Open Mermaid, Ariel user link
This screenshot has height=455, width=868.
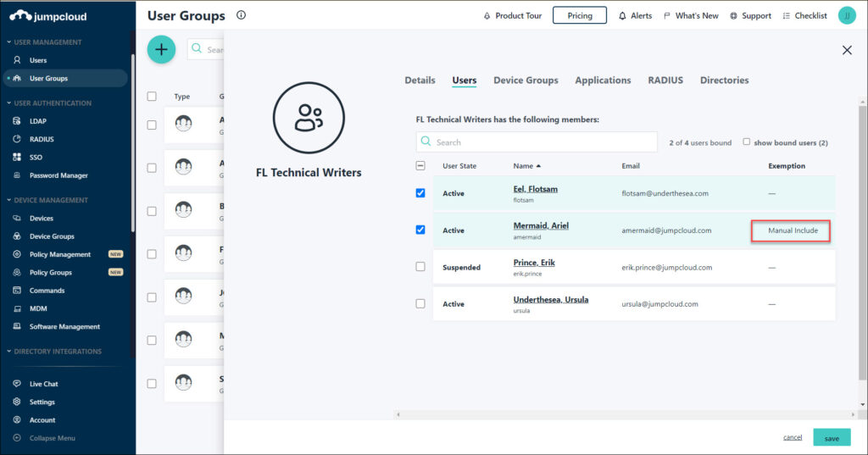[x=540, y=226]
